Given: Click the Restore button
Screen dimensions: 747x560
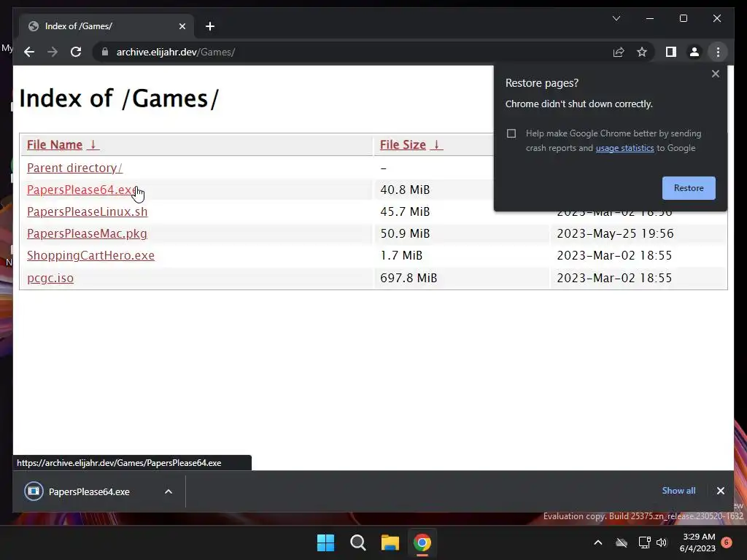Looking at the screenshot, I should [689, 188].
